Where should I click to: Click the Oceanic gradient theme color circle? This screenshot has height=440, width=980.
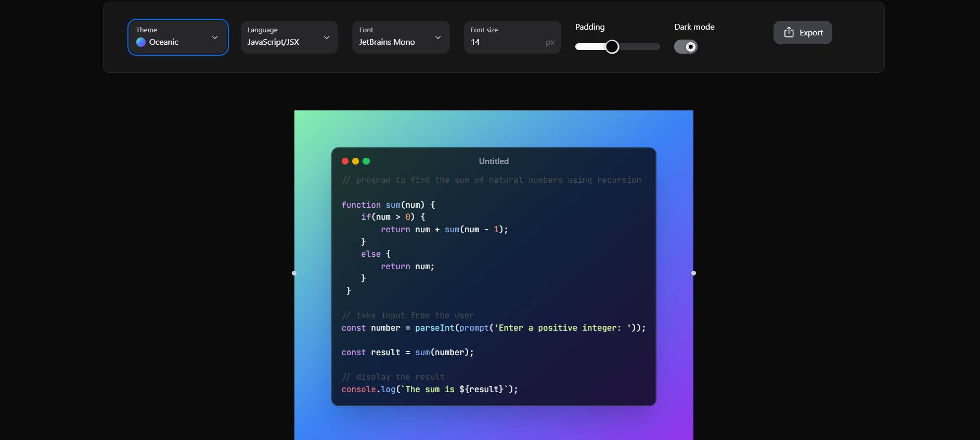(141, 42)
